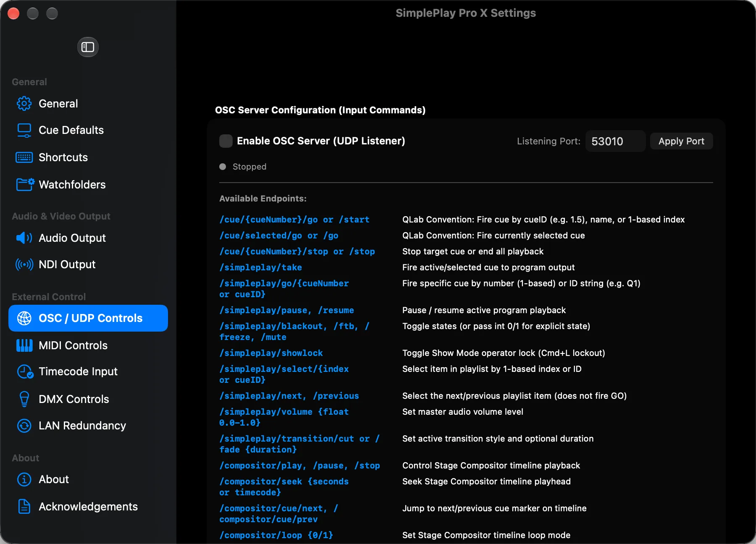Viewport: 756px width, 544px height.
Task: Click the DMX Controls lightbulb icon
Action: pos(24,399)
